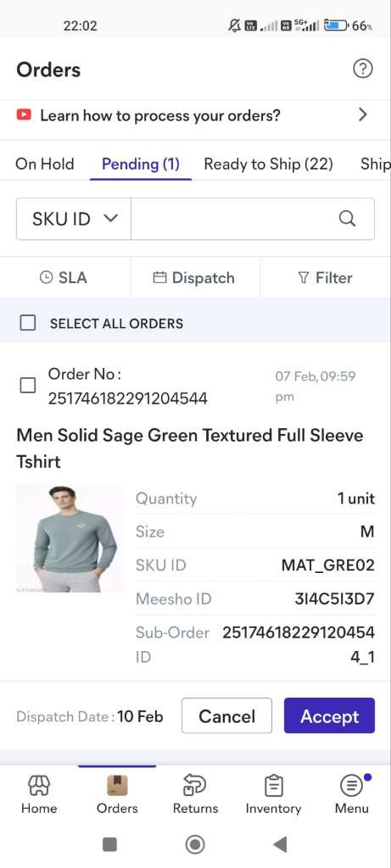Tick the checkbox beside Order No
The image size is (391, 868).
pyautogui.click(x=28, y=386)
